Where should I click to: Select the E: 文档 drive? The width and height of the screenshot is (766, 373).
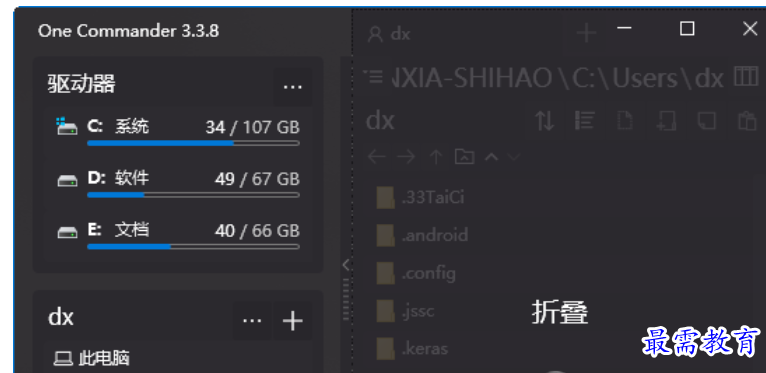(x=178, y=235)
